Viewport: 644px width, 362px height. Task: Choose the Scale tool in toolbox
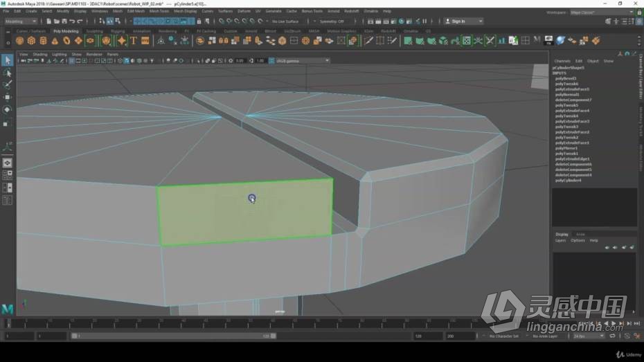[8, 123]
